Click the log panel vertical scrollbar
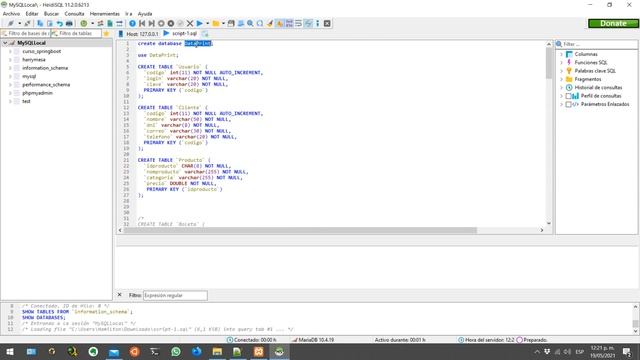640x360 pixels. 636,323
